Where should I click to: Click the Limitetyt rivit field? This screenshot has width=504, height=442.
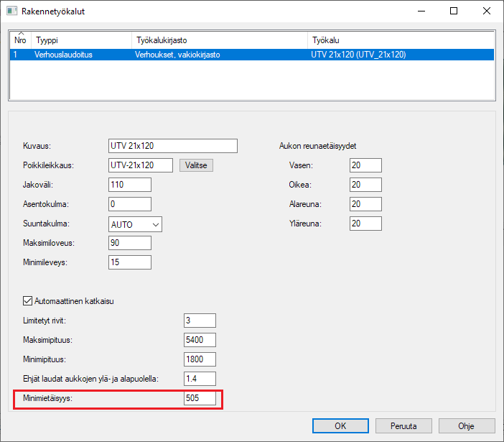point(200,320)
